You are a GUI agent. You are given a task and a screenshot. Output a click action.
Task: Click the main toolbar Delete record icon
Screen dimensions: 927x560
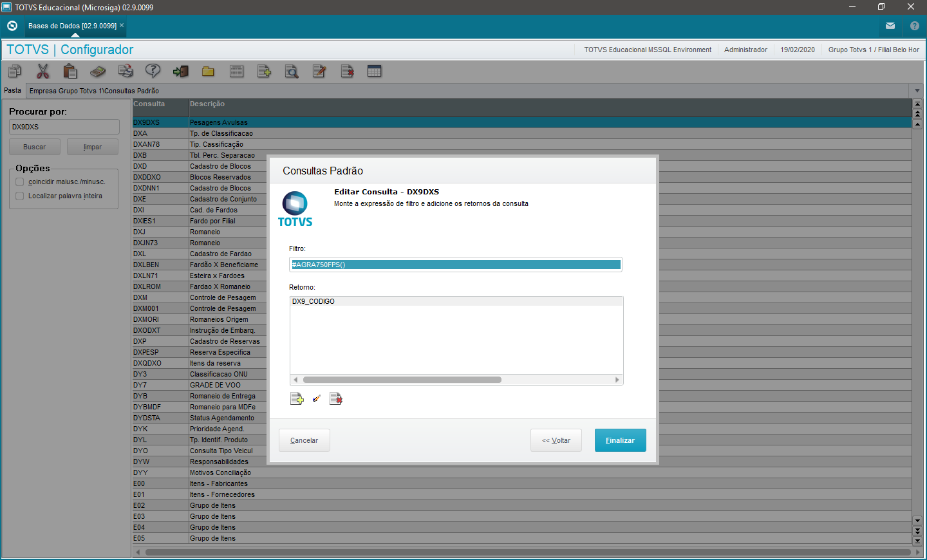[x=347, y=71]
